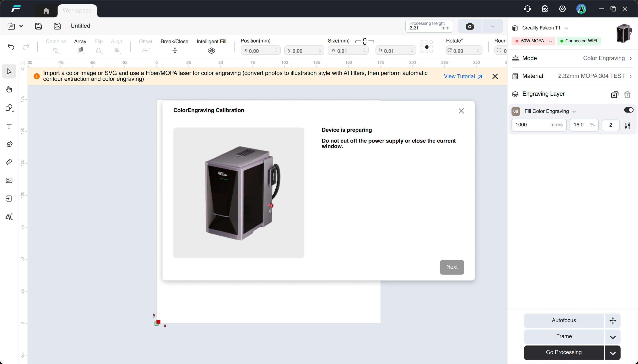Toggle the size aspect ratio lock
Image resolution: width=638 pixels, height=364 pixels.
pyautogui.click(x=364, y=41)
